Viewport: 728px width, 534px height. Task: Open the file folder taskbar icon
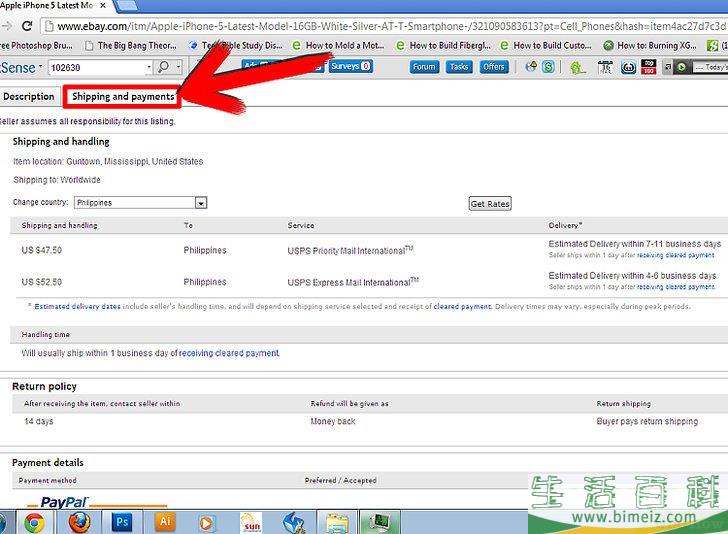pyautogui.click(x=337, y=523)
